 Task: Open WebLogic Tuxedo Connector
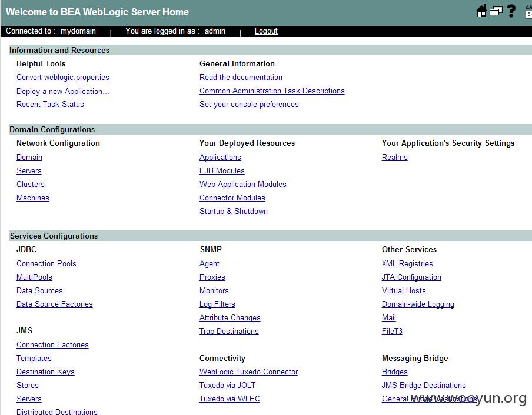249,372
